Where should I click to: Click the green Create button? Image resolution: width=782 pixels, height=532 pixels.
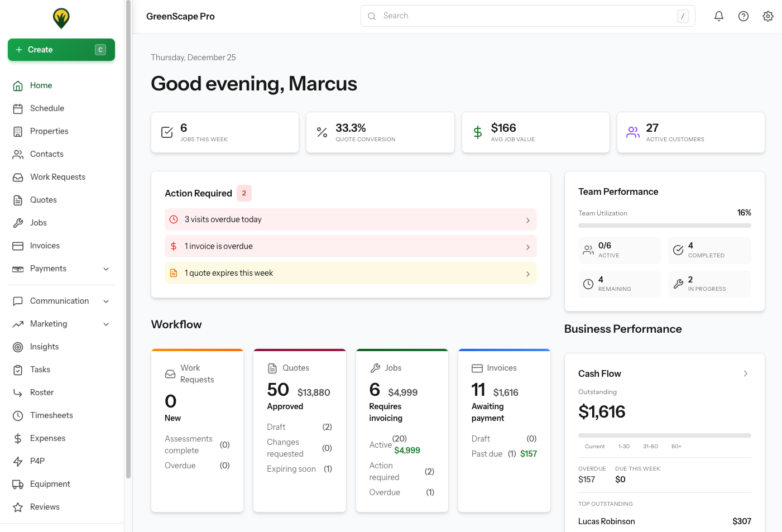tap(61, 50)
